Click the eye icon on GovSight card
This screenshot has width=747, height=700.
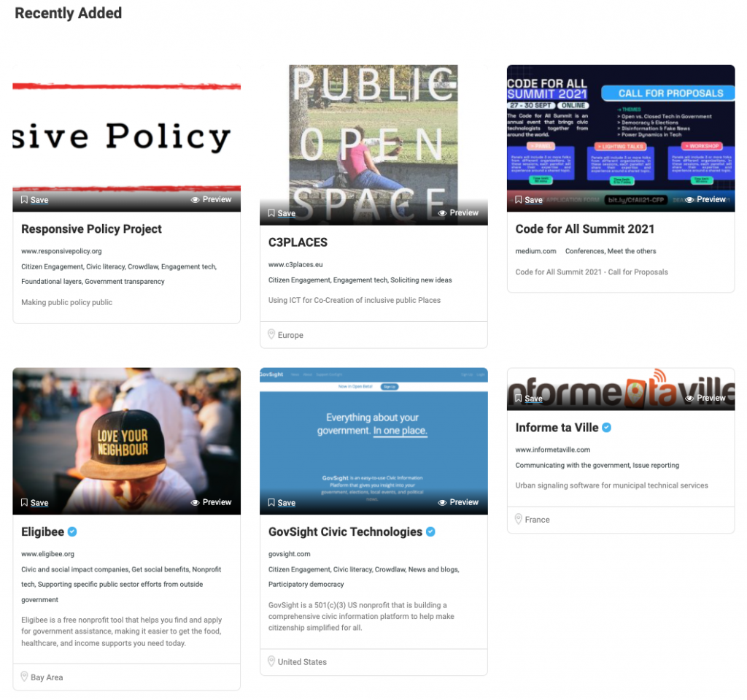click(x=442, y=503)
